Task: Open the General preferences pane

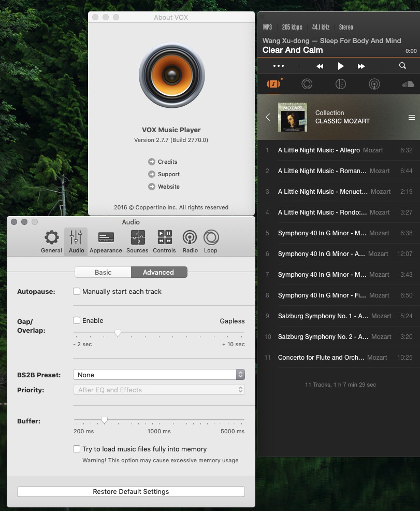Action: pyautogui.click(x=51, y=242)
